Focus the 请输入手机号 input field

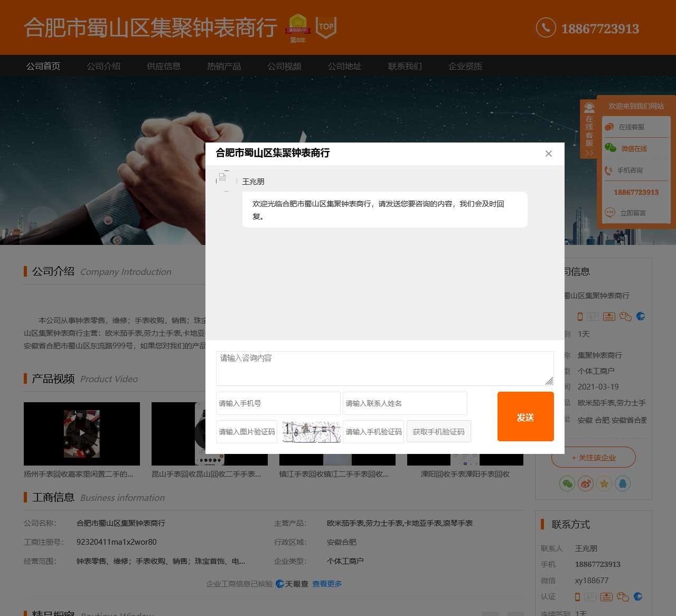pyautogui.click(x=278, y=403)
